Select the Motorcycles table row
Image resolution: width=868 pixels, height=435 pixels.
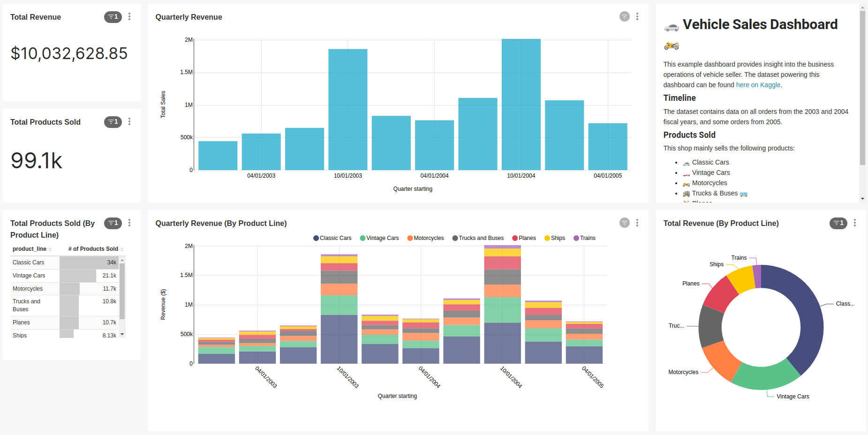coord(65,289)
